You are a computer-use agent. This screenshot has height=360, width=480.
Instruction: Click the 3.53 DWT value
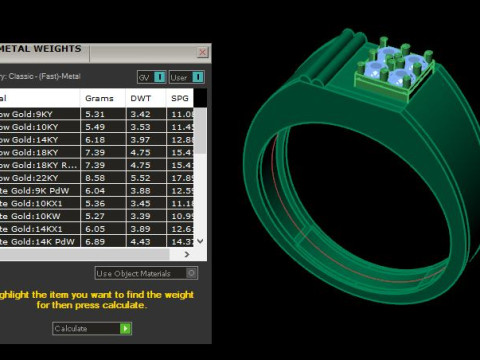click(x=140, y=127)
